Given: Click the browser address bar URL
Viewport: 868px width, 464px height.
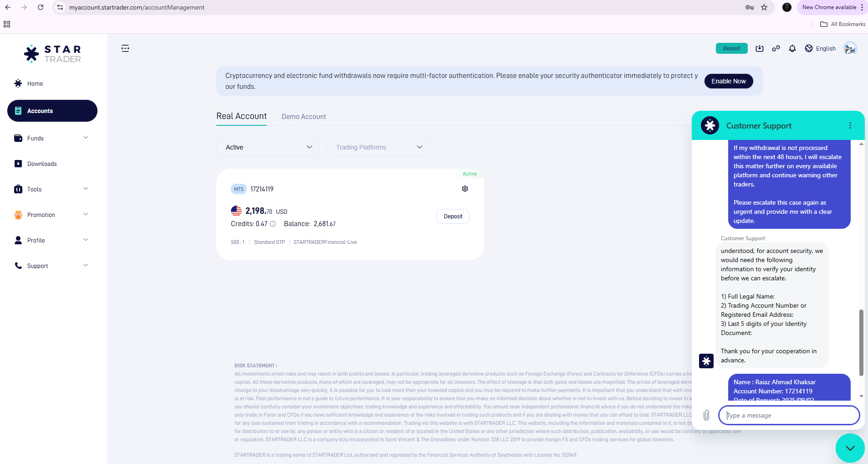Looking at the screenshot, I should (x=137, y=7).
